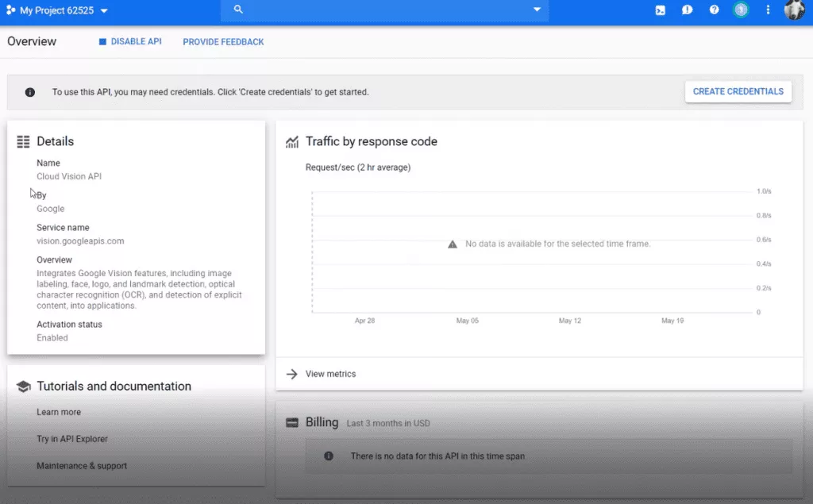This screenshot has width=813, height=504.
Task: Click the Tutorials and documentation heading
Action: (114, 387)
